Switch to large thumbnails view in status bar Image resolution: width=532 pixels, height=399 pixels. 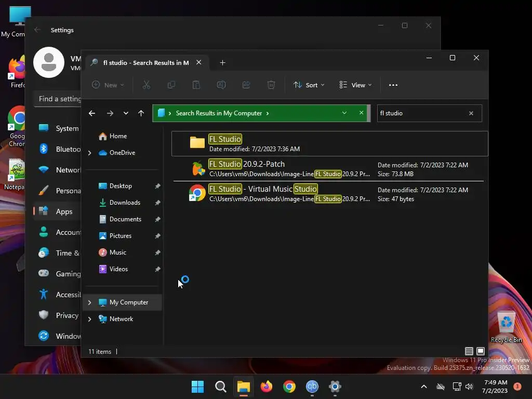click(x=481, y=351)
